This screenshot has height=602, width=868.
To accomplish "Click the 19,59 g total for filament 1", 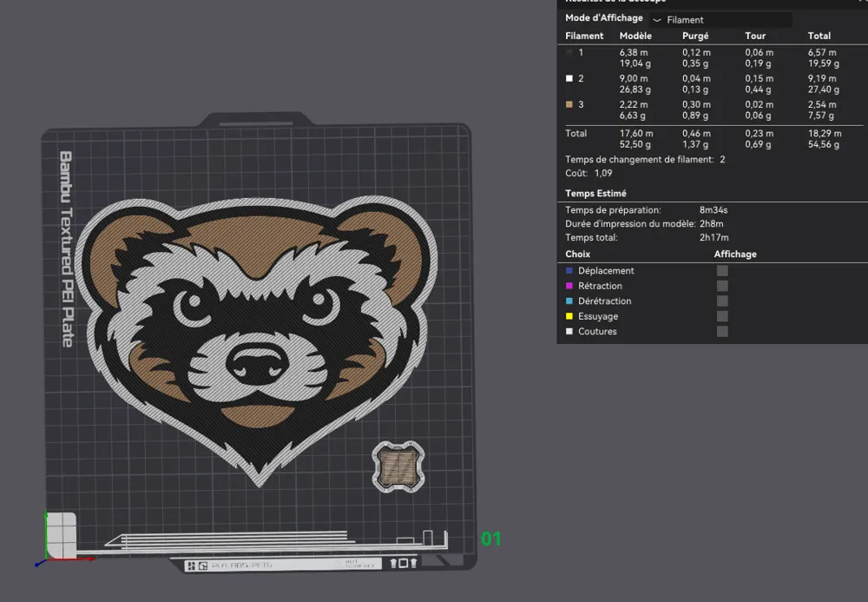I will coord(824,63).
